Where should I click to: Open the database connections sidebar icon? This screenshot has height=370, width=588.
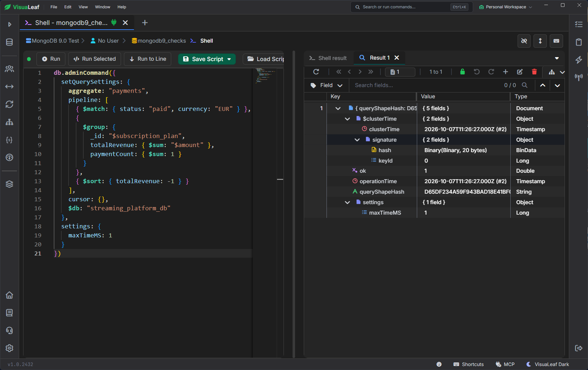pyautogui.click(x=9, y=42)
